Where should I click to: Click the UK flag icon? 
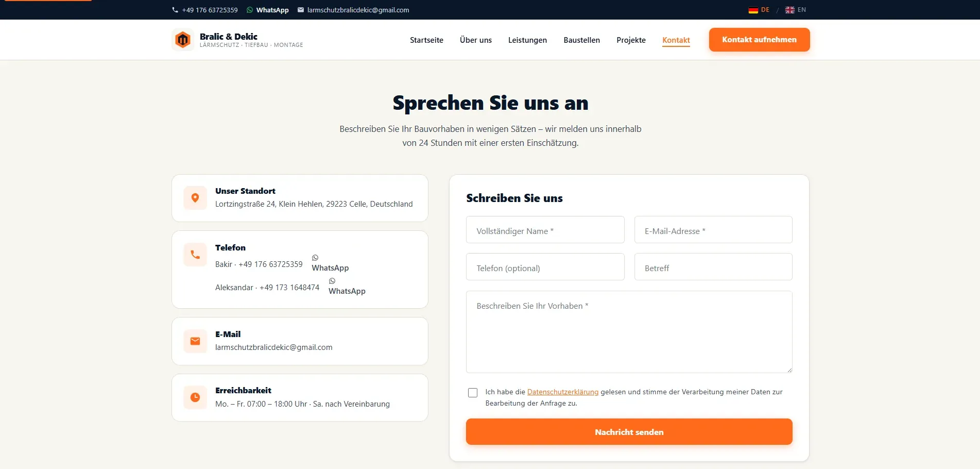click(x=789, y=10)
